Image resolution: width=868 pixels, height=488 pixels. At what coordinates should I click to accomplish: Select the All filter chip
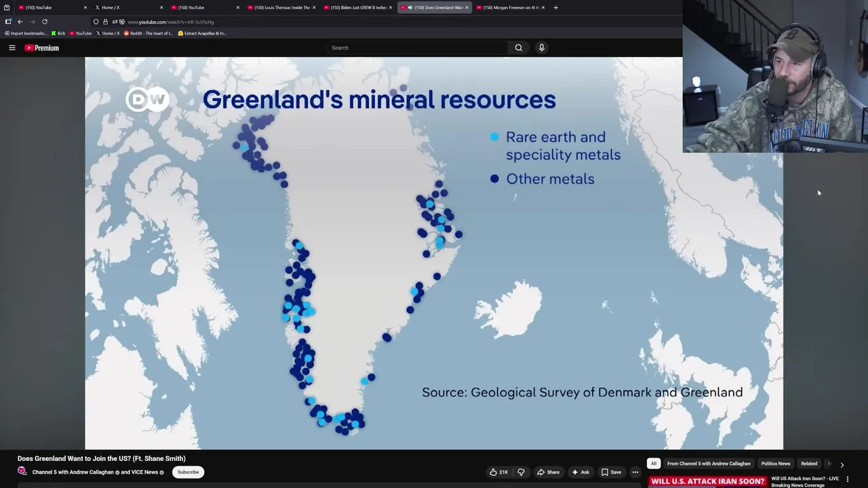[x=654, y=464]
